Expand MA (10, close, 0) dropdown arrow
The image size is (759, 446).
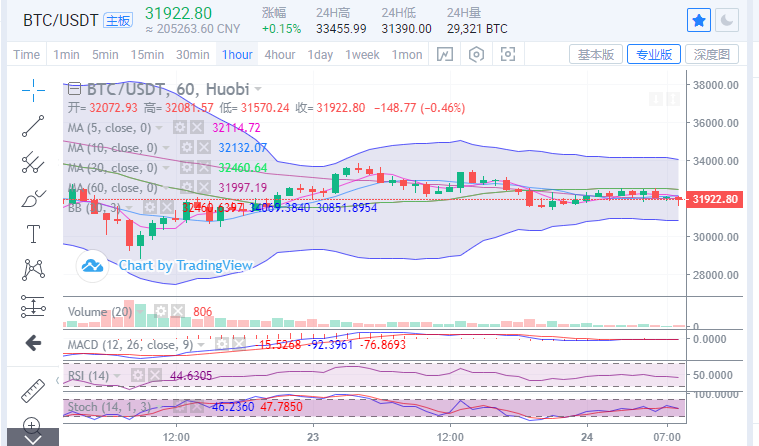tap(166, 148)
